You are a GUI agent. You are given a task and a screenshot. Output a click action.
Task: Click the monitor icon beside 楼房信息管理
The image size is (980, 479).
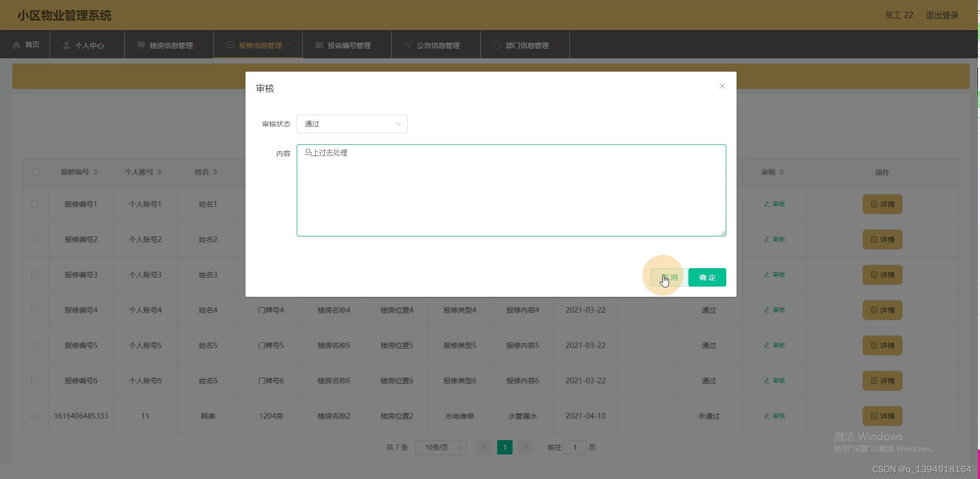(141, 45)
